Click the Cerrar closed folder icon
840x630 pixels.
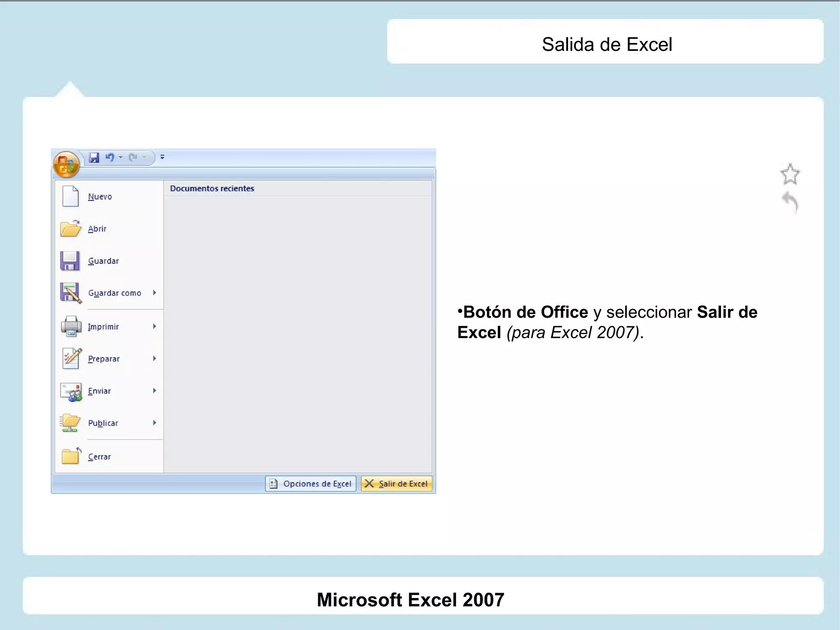(x=71, y=456)
